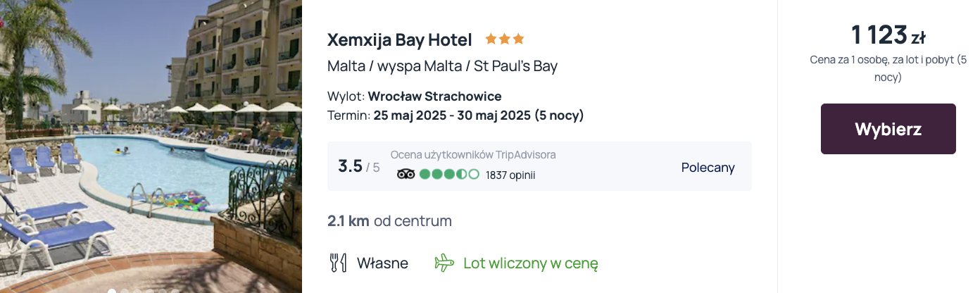The width and height of the screenshot is (980, 293).
Task: Click the purple Wybierz button
Action: click(888, 129)
